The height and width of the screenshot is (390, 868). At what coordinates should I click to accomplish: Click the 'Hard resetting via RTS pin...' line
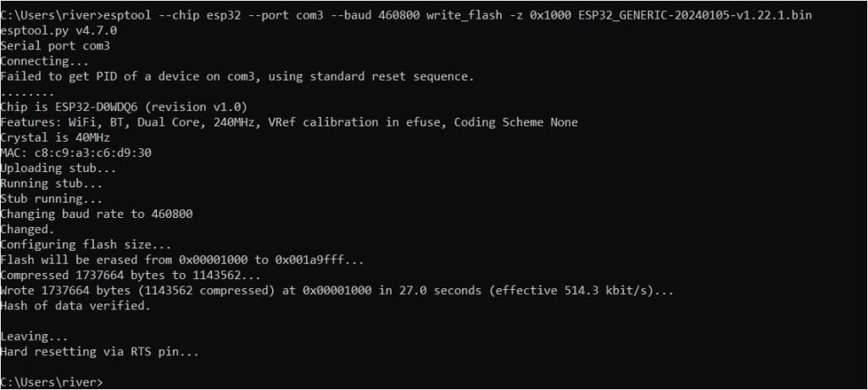point(100,351)
